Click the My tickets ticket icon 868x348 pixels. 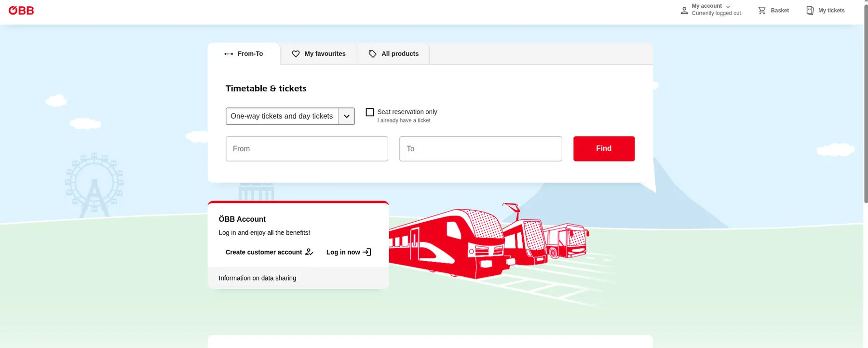point(810,10)
